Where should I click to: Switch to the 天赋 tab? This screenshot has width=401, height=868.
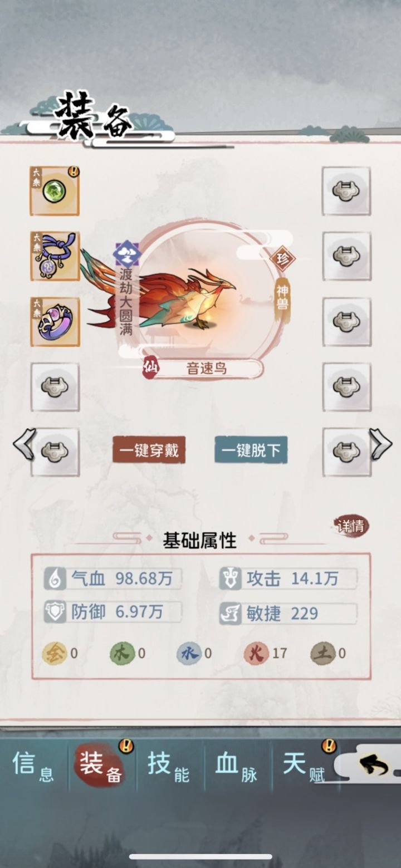tap(304, 766)
